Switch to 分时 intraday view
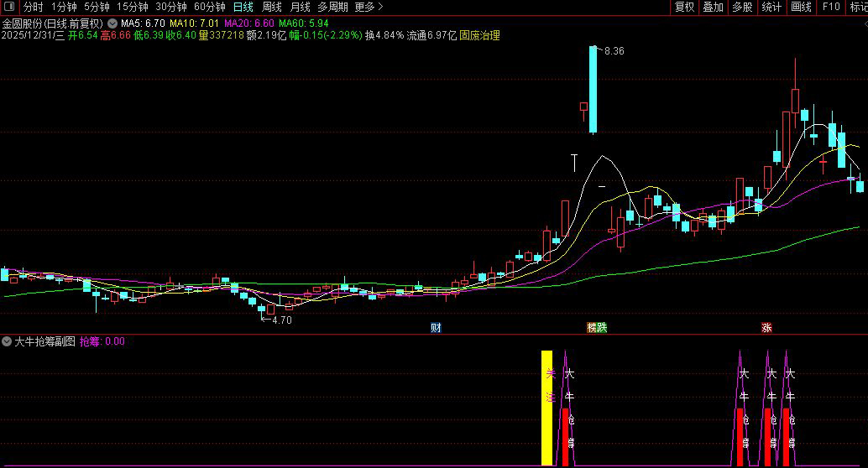868x468 pixels. [x=34, y=8]
